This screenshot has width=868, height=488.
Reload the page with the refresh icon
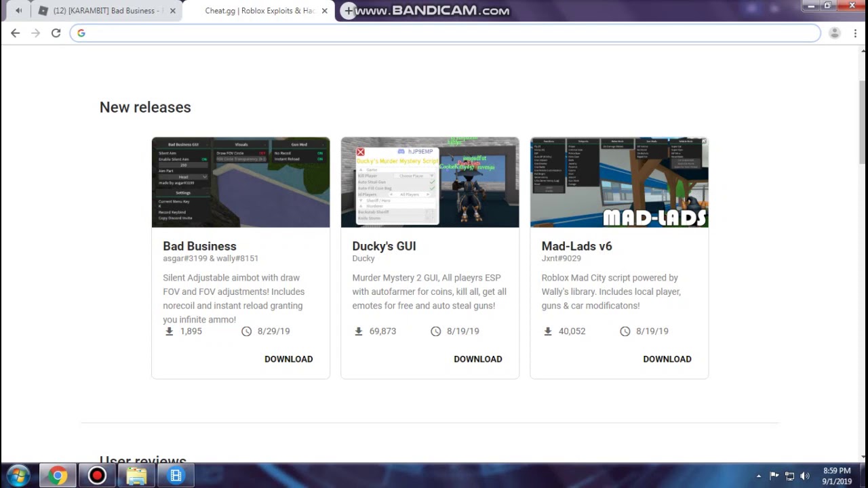tap(56, 33)
